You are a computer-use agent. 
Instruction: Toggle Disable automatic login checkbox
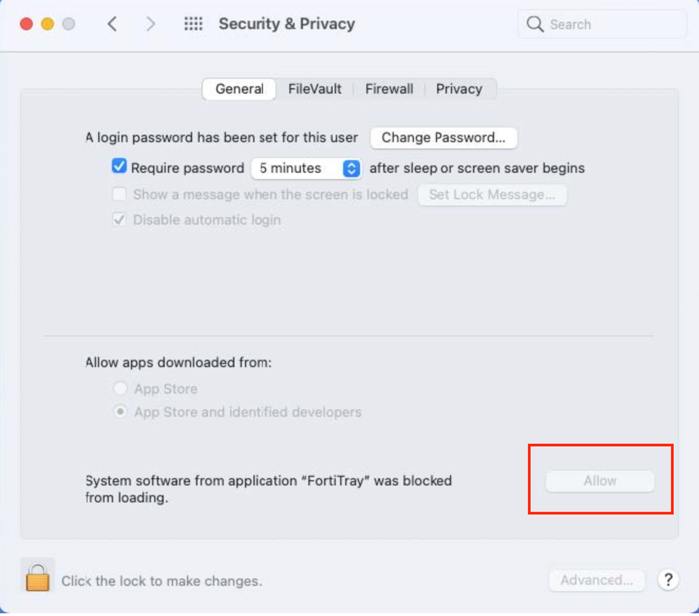[x=120, y=220]
